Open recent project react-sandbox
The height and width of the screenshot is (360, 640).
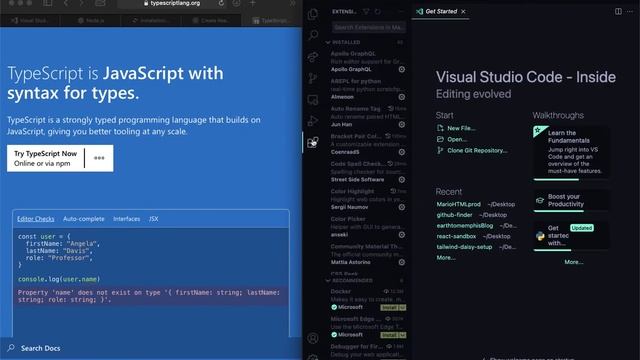pos(456,236)
